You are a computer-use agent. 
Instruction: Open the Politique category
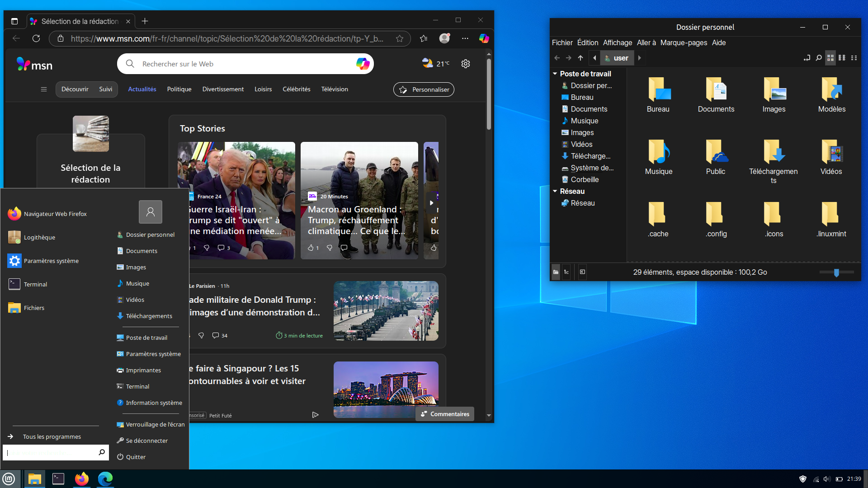click(x=179, y=89)
